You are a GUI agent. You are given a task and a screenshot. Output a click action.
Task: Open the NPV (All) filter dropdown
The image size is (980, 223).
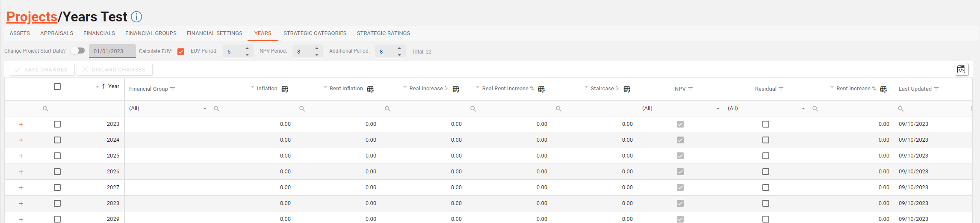(718, 109)
